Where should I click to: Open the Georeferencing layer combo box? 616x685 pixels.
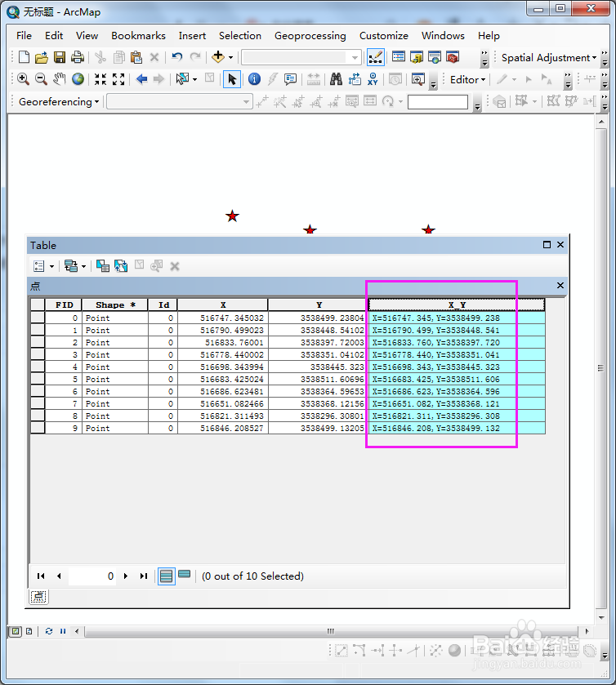tap(180, 102)
